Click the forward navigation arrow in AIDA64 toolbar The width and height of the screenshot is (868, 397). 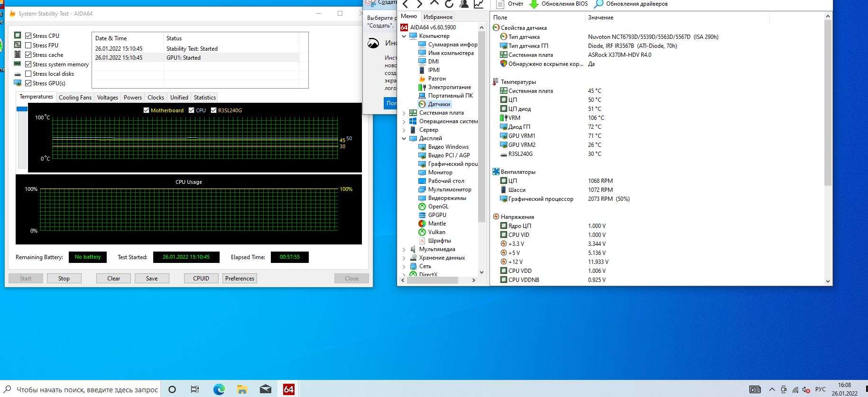pyautogui.click(x=419, y=4)
